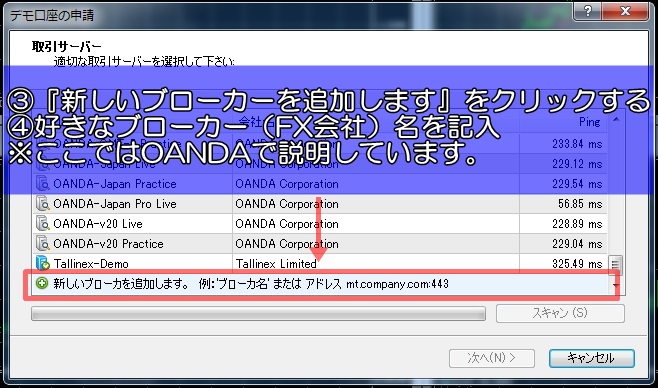The height and width of the screenshot is (388, 658).
Task: Click the server list scrollbar thumb
Action: 615,265
